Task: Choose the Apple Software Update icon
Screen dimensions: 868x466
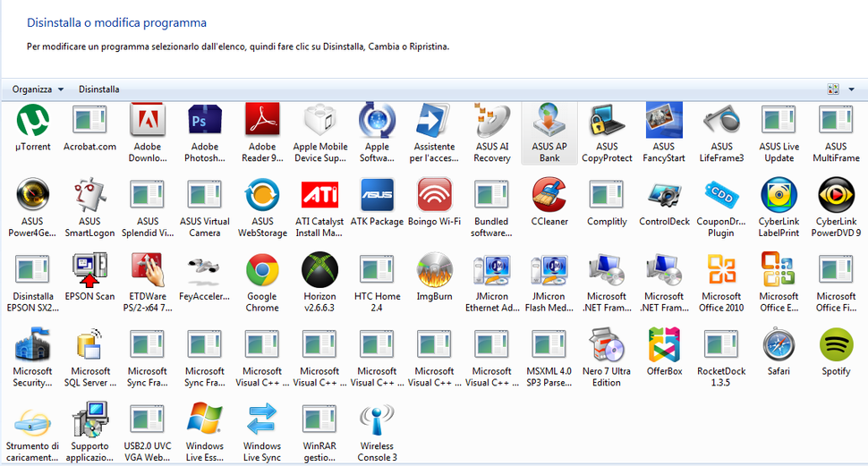Action: [x=377, y=121]
